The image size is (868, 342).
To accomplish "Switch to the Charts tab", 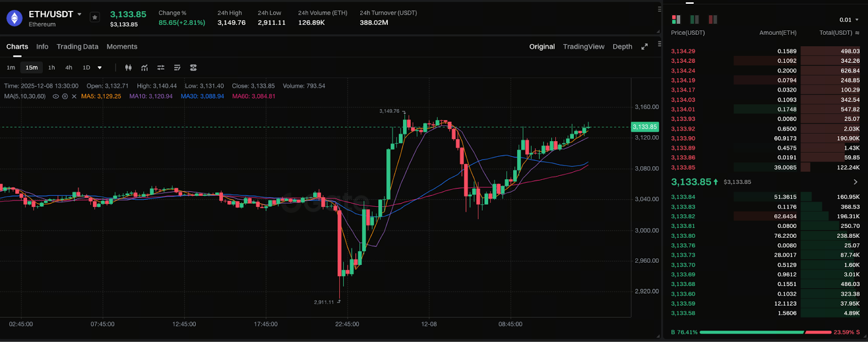I will pyautogui.click(x=17, y=47).
